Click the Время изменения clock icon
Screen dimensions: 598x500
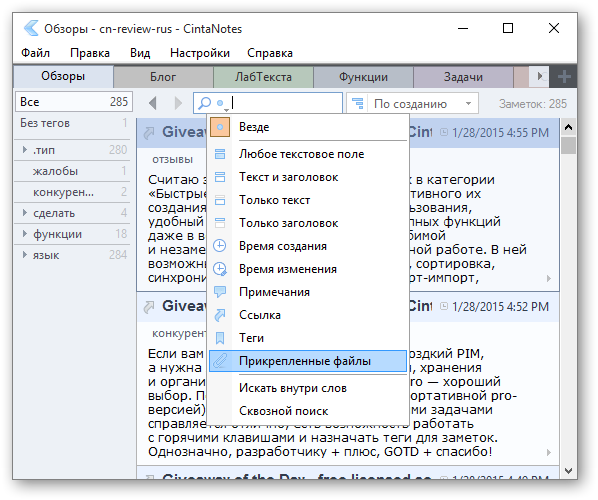pyautogui.click(x=220, y=269)
